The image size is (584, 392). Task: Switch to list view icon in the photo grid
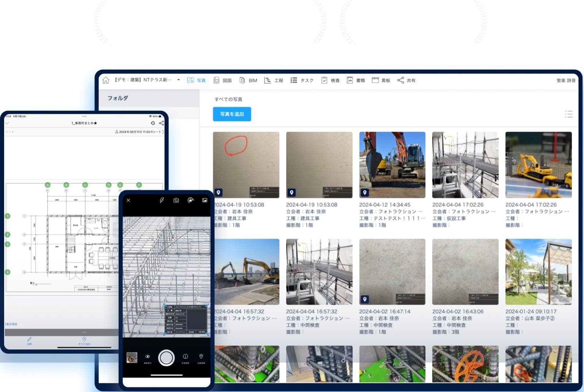pyautogui.click(x=568, y=114)
